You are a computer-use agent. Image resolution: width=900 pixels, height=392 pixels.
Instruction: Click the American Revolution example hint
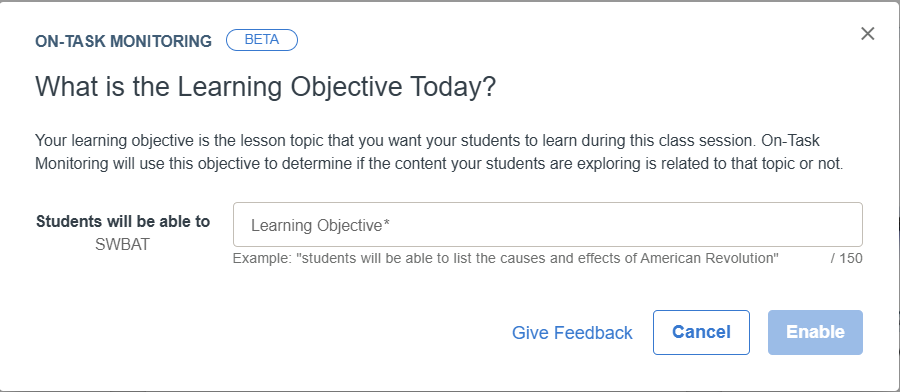pos(506,258)
